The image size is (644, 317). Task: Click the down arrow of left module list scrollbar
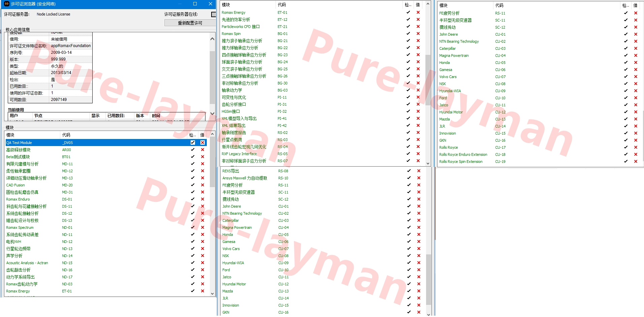212,293
